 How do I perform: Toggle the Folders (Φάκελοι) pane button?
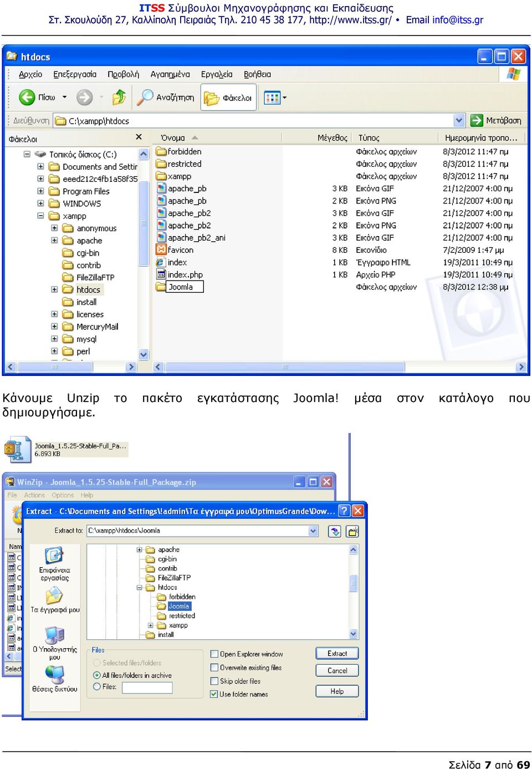coord(228,98)
